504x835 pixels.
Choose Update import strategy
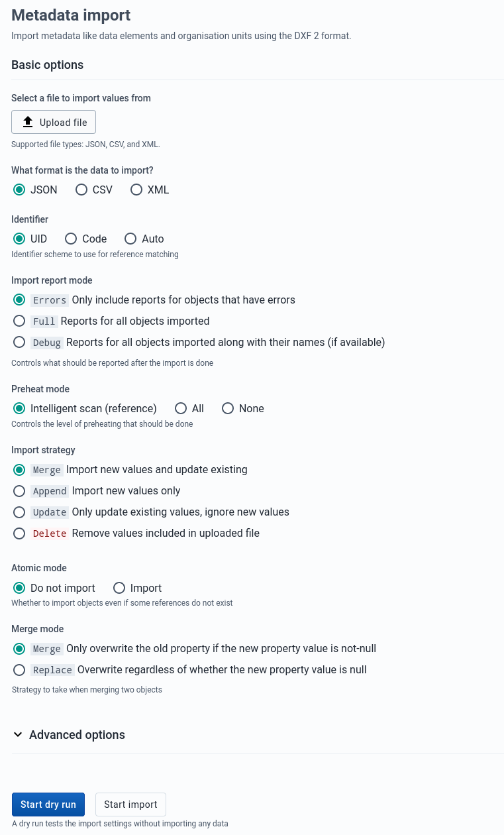[x=19, y=512]
